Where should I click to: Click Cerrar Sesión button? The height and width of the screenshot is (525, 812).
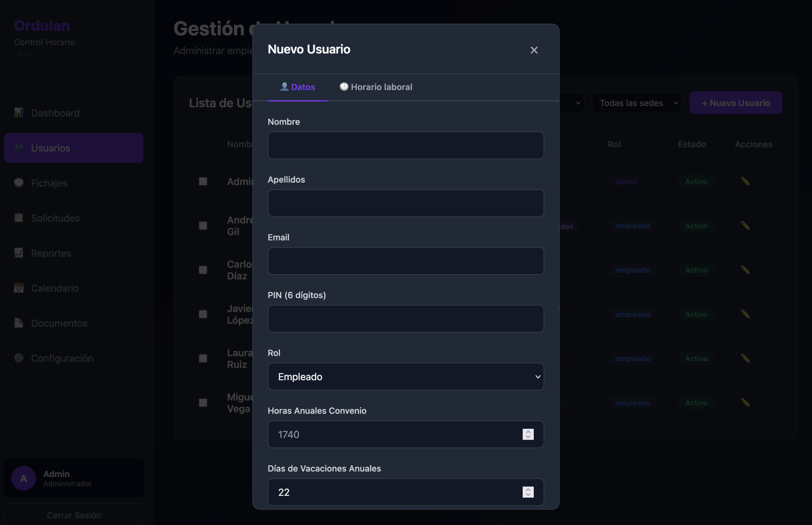(x=74, y=515)
